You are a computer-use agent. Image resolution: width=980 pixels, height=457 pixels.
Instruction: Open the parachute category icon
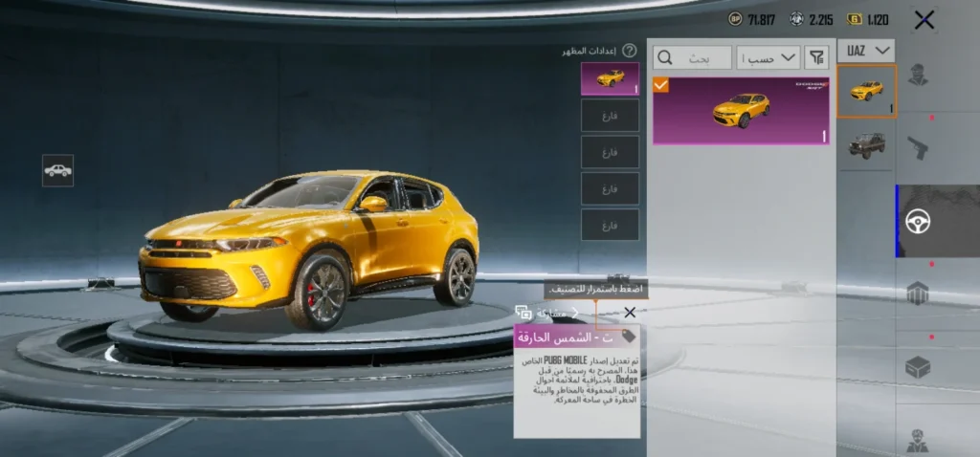point(919,294)
